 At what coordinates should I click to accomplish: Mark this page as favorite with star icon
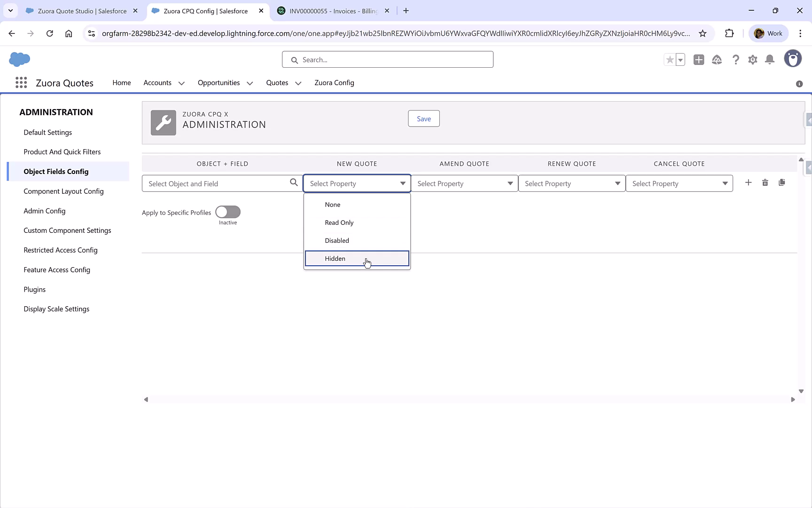pyautogui.click(x=670, y=60)
